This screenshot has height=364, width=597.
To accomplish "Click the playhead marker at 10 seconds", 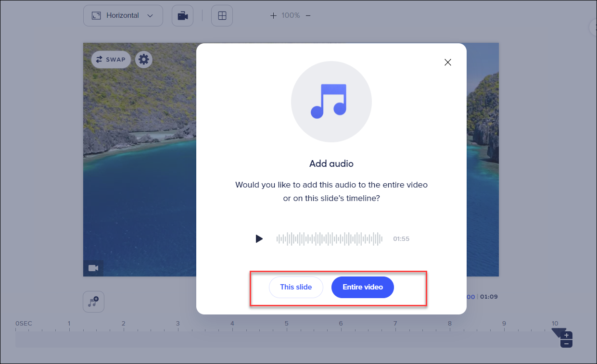I will [557, 332].
